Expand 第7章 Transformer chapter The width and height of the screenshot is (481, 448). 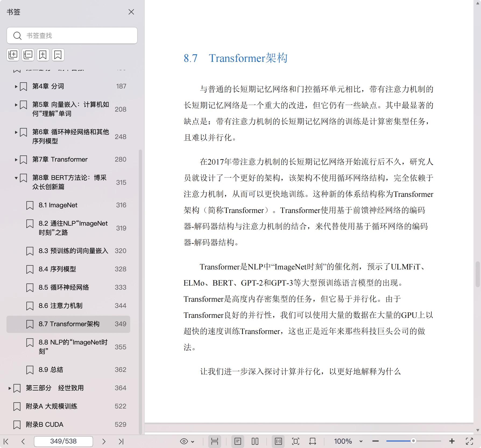click(16, 160)
